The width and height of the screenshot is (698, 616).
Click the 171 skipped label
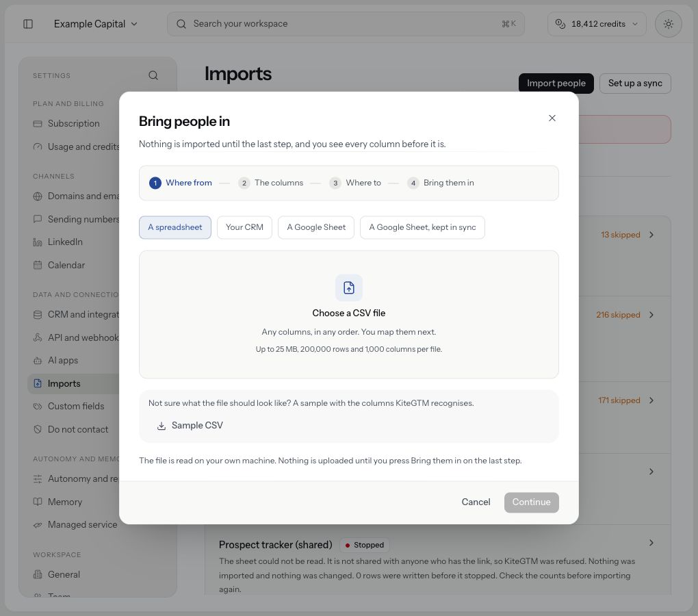tap(619, 400)
